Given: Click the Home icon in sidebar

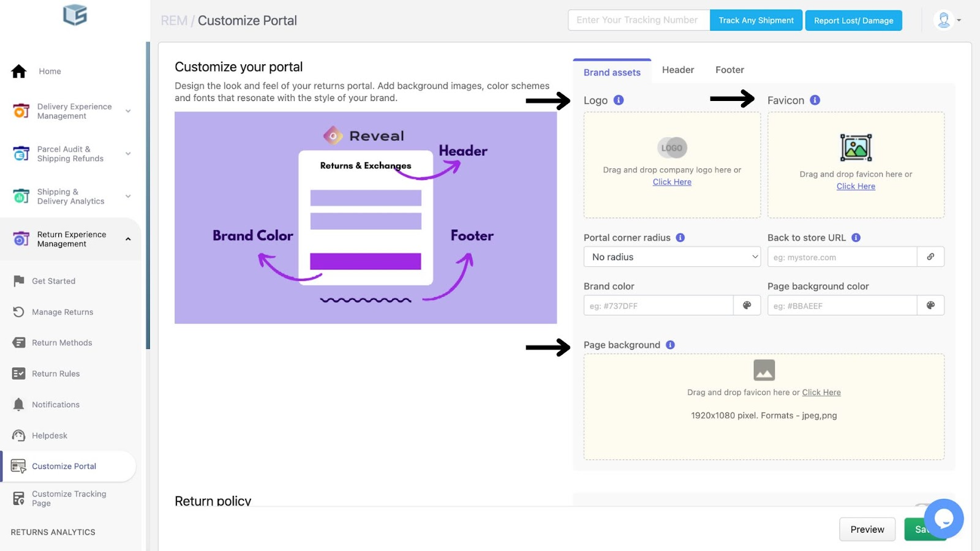Looking at the screenshot, I should (x=19, y=72).
